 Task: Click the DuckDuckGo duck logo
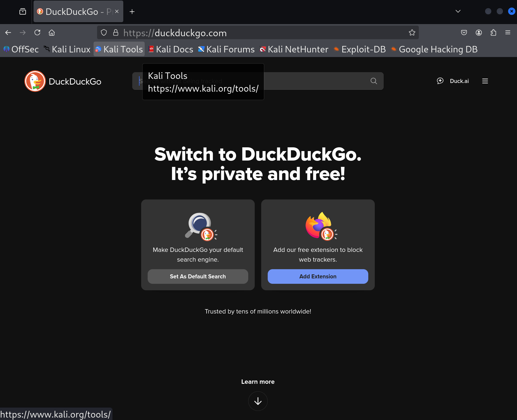35,81
